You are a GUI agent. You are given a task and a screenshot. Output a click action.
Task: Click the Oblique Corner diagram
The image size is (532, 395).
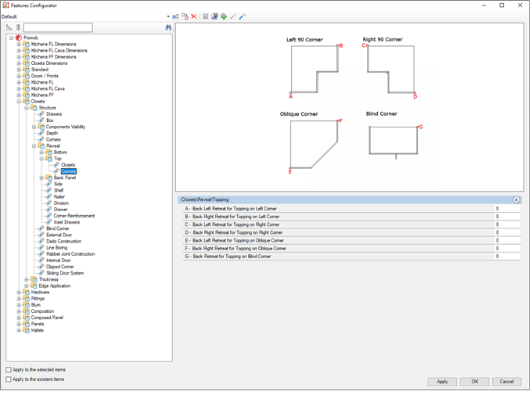tap(315, 145)
